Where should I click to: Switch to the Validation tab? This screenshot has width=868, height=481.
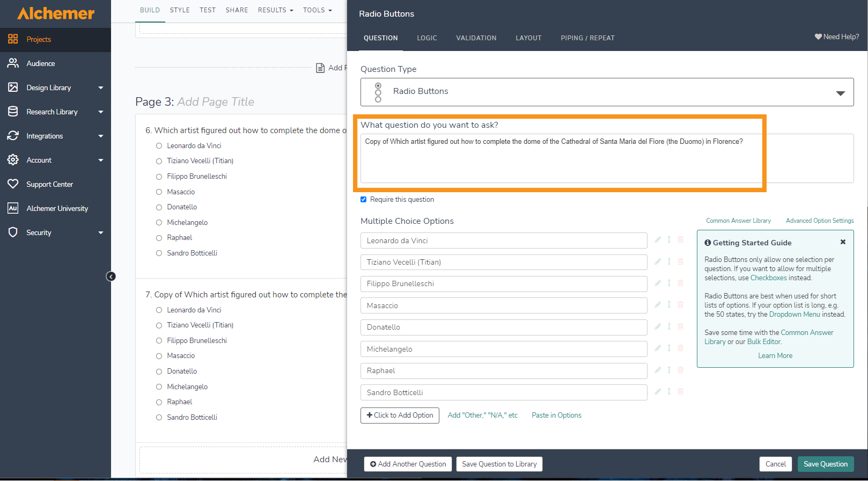pos(476,38)
